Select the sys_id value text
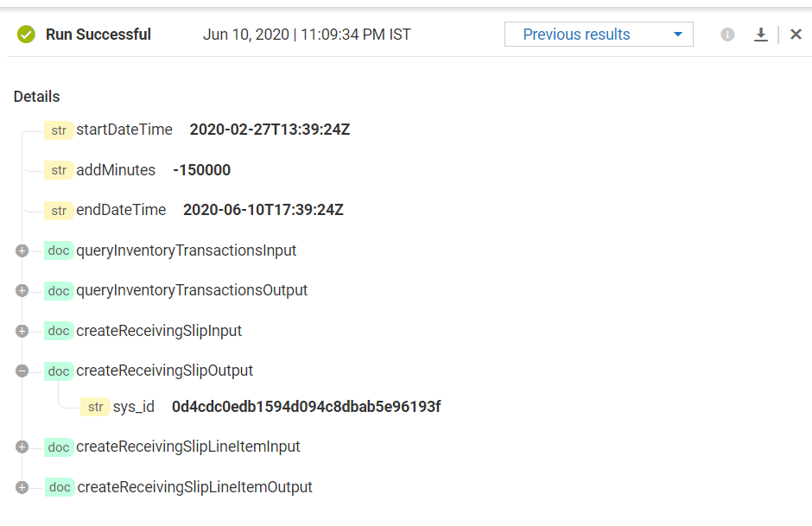 306,407
